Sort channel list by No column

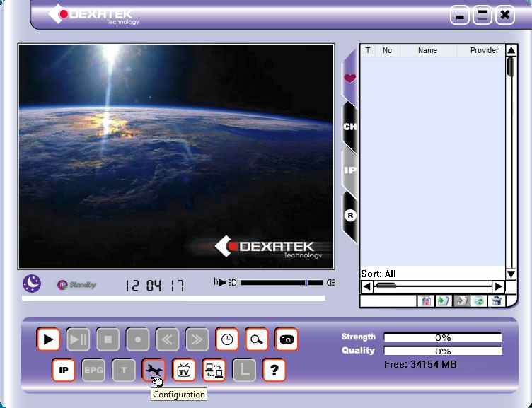tap(388, 50)
